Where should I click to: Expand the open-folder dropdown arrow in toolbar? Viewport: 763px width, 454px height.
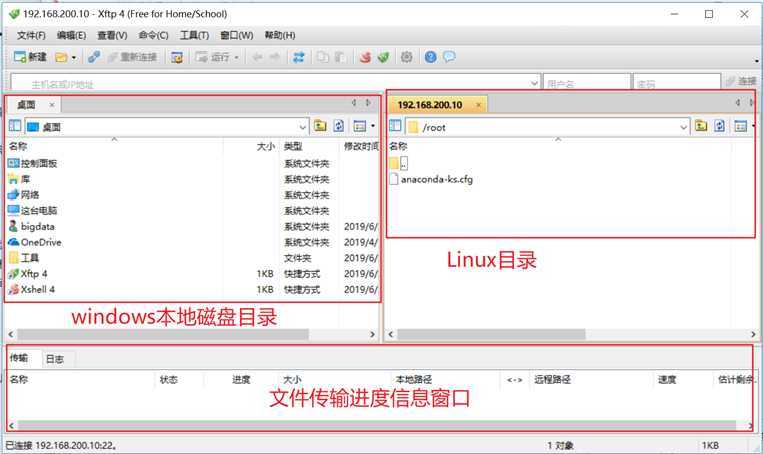tap(74, 57)
